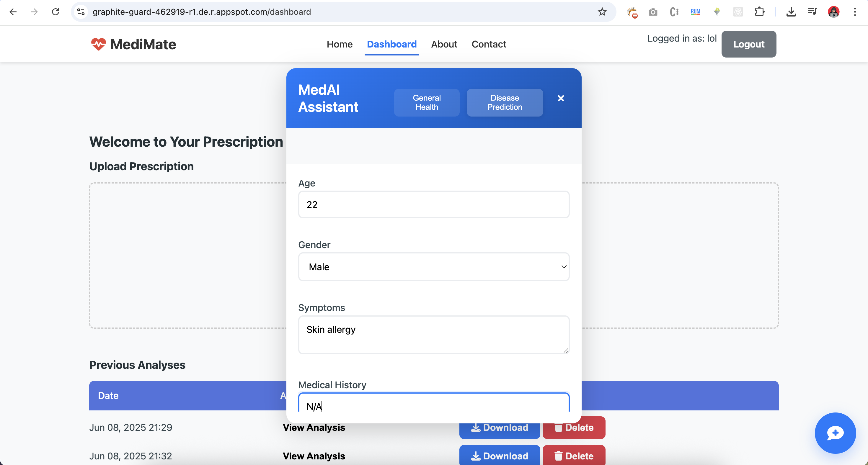The image size is (868, 465).
Task: Delete the Jun 08 21:32 analysis
Action: point(573,456)
